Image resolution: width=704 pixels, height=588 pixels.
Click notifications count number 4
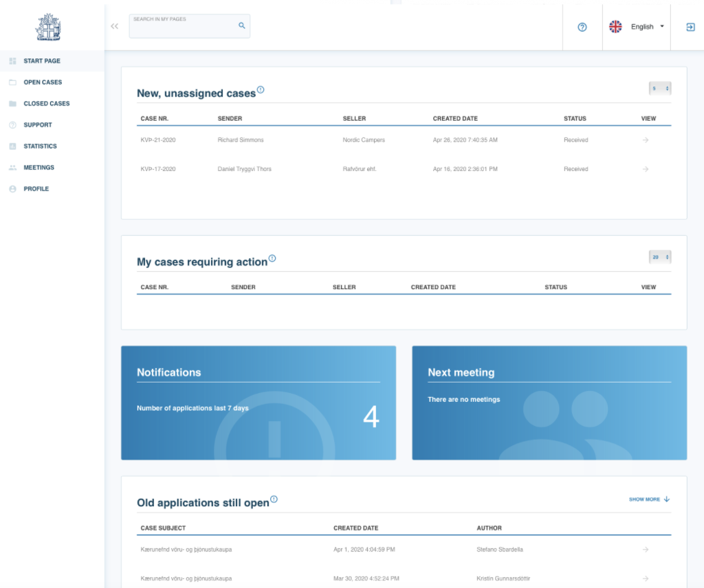point(371,417)
